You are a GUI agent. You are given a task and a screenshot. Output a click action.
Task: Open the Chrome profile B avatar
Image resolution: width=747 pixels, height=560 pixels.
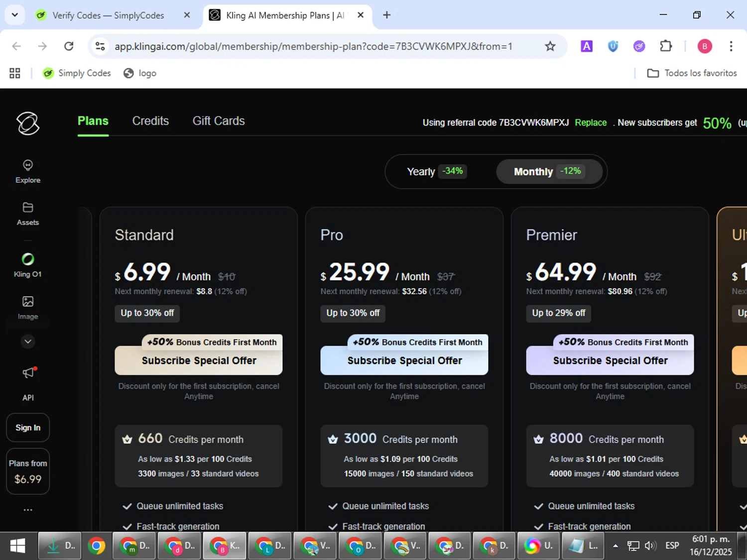704,46
